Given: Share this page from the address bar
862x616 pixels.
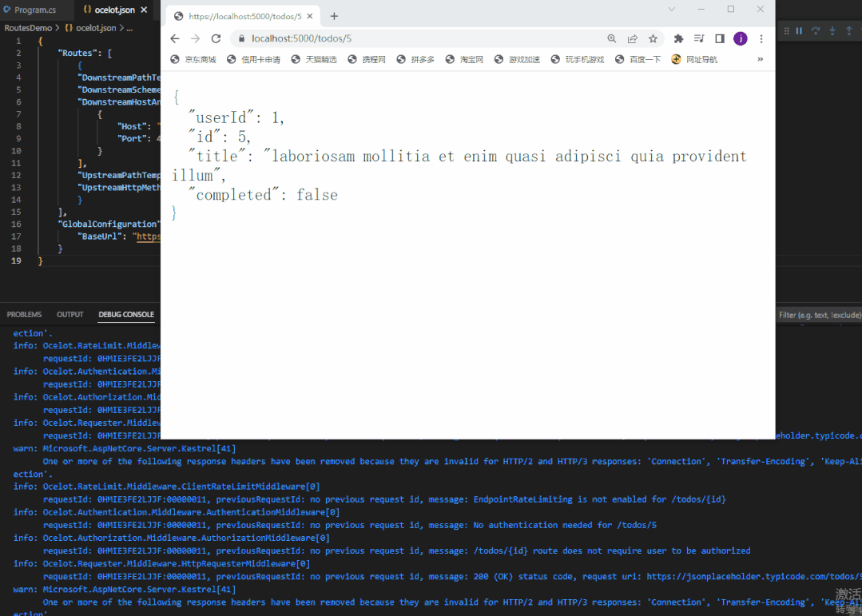Looking at the screenshot, I should tap(632, 38).
